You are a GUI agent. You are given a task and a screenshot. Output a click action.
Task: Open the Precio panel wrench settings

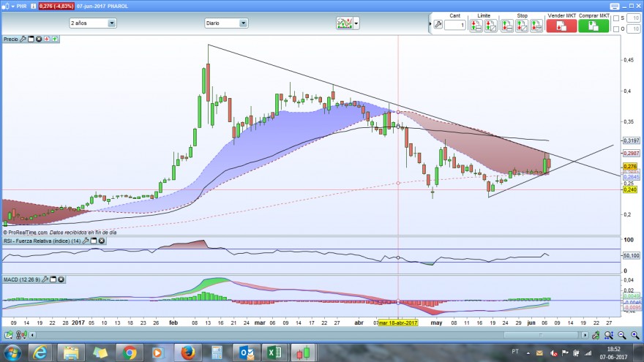[x=23, y=39]
